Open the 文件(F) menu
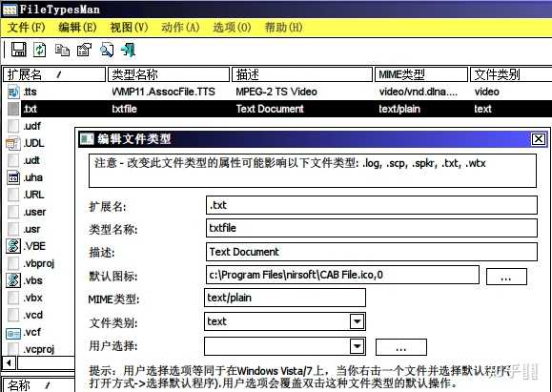 click(x=27, y=28)
